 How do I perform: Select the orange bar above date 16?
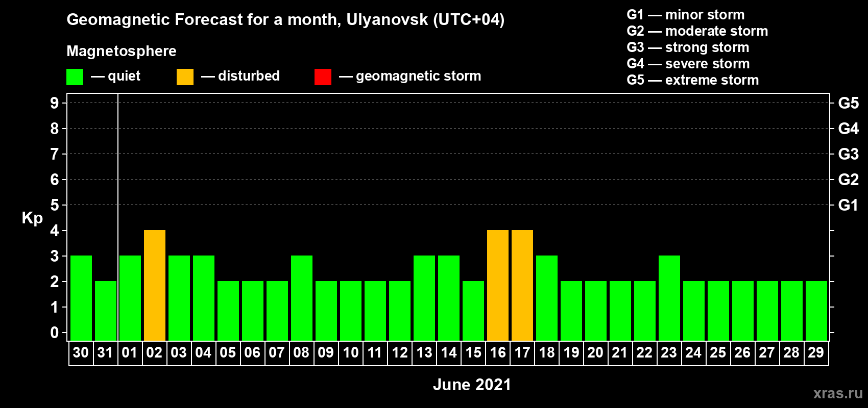[498, 285]
